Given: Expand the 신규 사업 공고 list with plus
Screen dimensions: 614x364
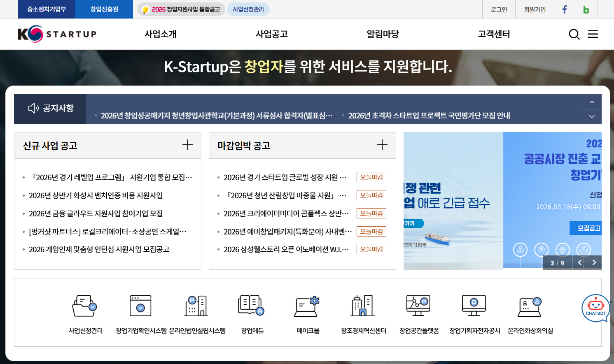Looking at the screenshot, I should (187, 145).
